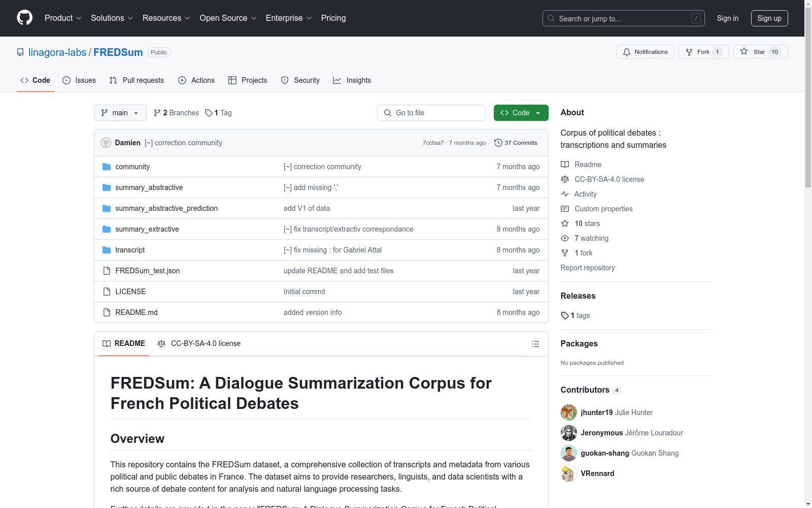Click the Readme book icon in About
Image resolution: width=812 pixels, height=508 pixels.
[x=565, y=165]
